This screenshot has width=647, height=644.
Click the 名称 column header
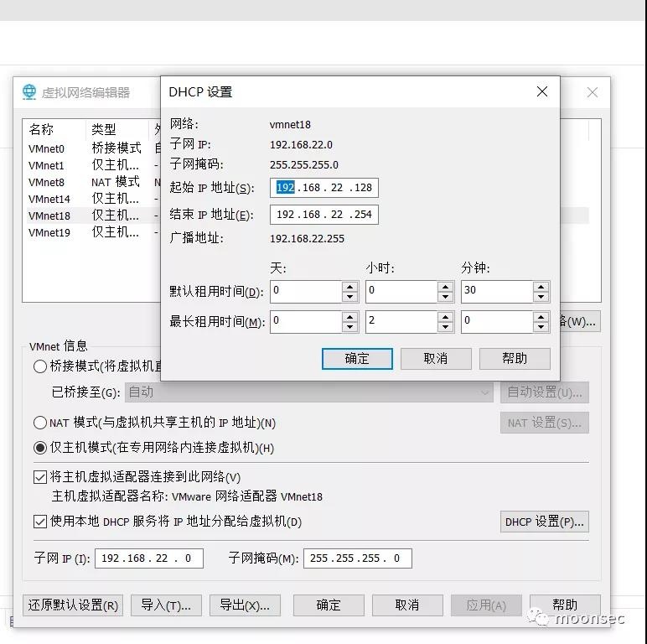[54, 130]
